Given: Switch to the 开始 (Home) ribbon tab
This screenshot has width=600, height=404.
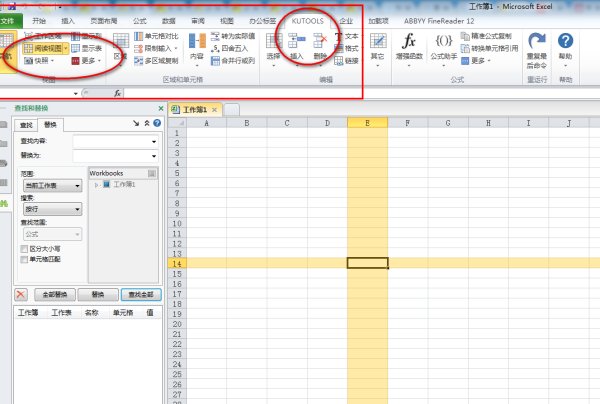Looking at the screenshot, I should [39, 21].
